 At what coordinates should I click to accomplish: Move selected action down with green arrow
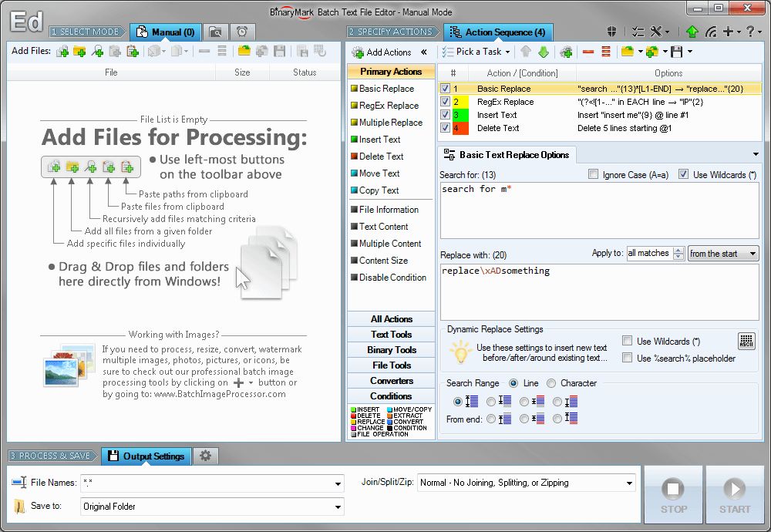[x=544, y=52]
